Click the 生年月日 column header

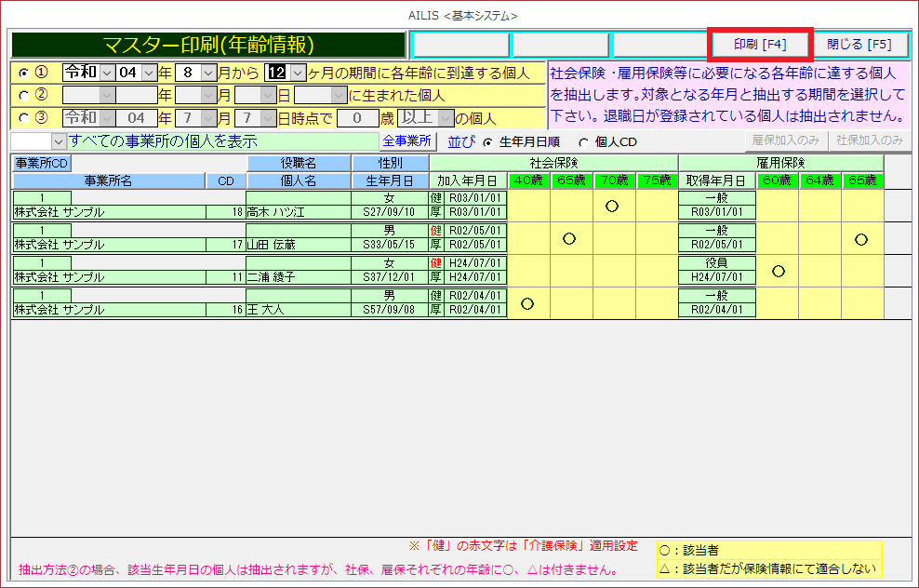point(390,180)
